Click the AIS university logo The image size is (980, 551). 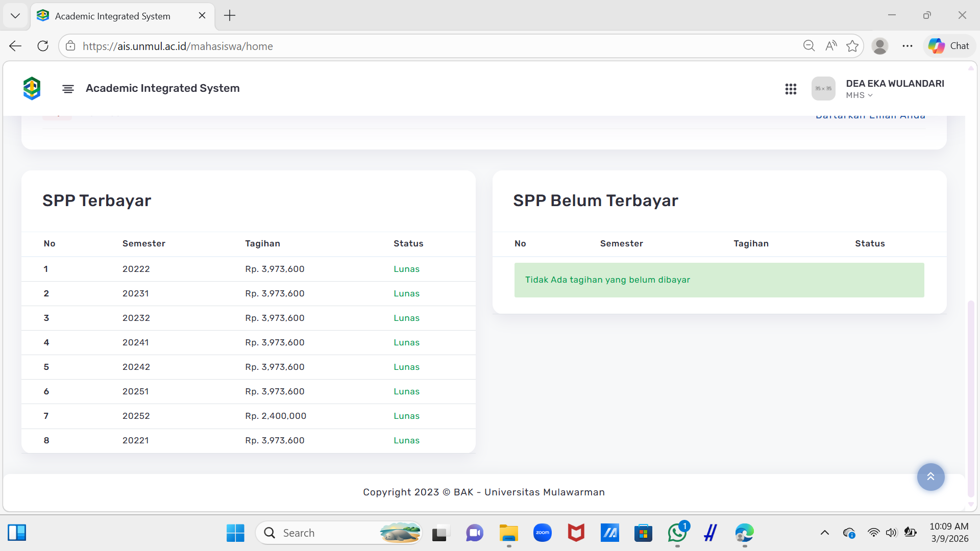pos(32,88)
